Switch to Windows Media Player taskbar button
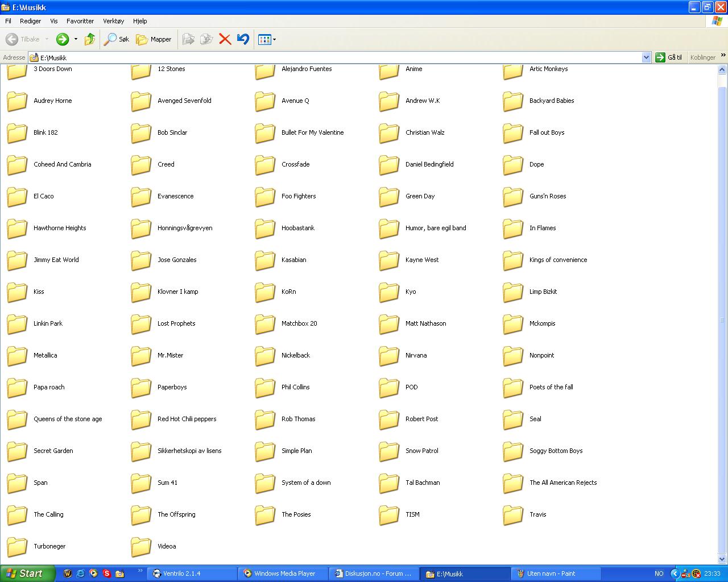 [283, 573]
